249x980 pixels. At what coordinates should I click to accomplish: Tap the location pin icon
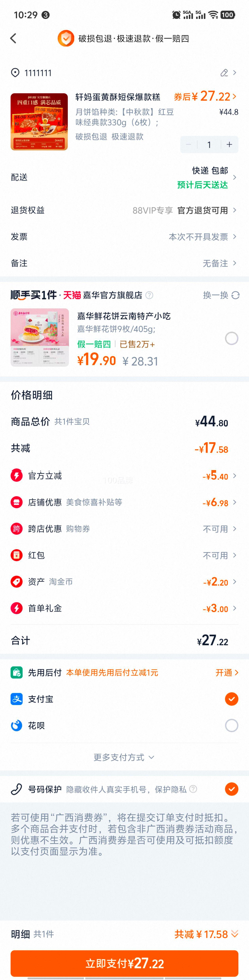(x=15, y=73)
